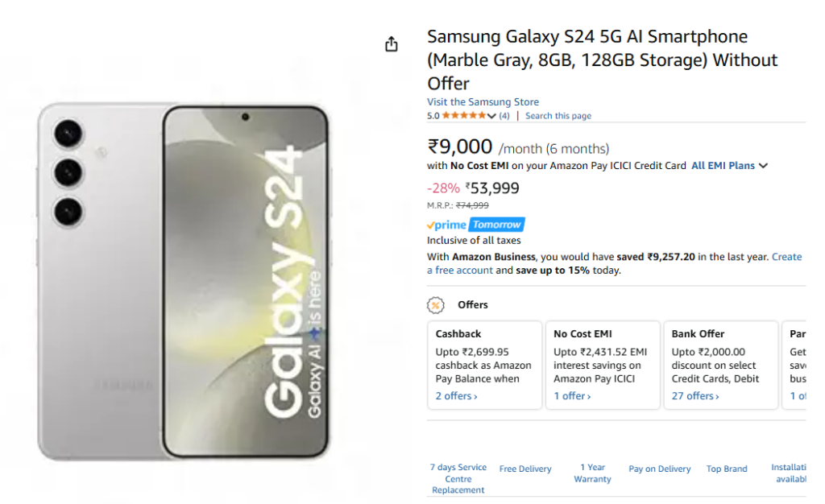This screenshot has height=504, width=825.
Task: Click the Search this page link
Action: coord(558,116)
